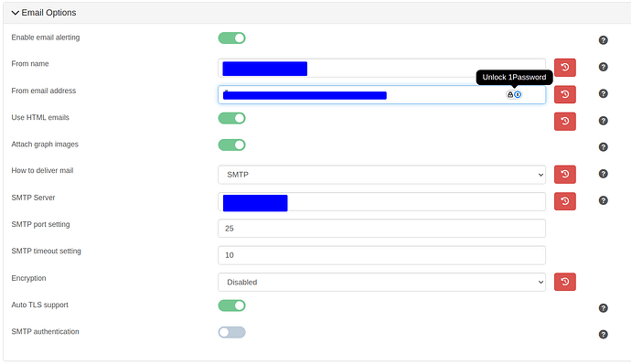This screenshot has width=631, height=364.
Task: Reset the Encryption setting
Action: coord(564,282)
